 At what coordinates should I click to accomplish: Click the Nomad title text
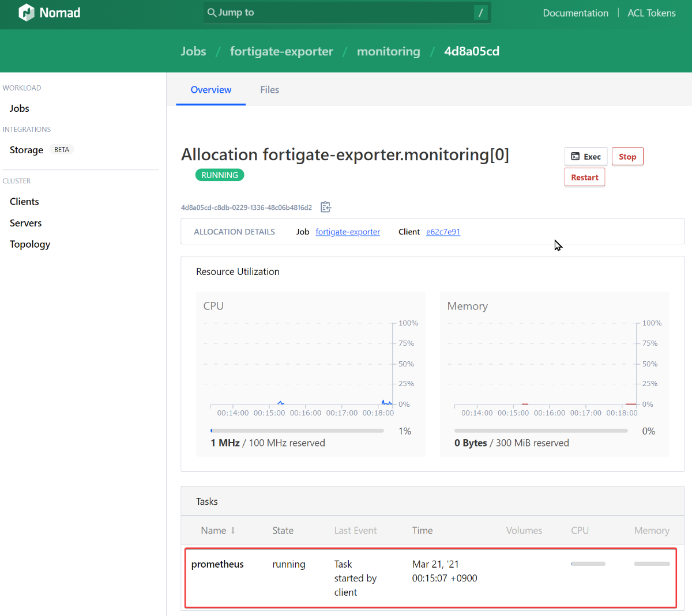(60, 13)
